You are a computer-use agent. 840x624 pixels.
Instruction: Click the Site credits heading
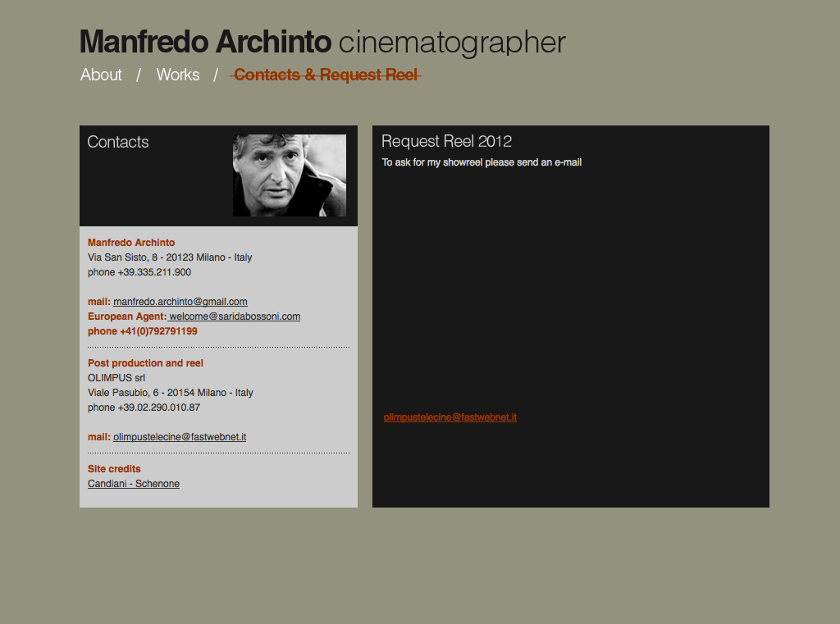(x=114, y=469)
